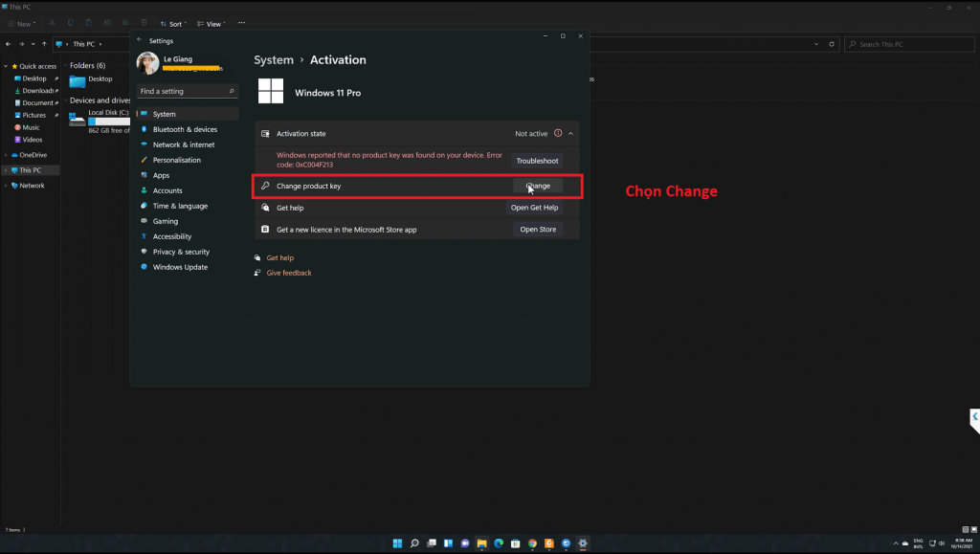This screenshot has height=554, width=980.
Task: Click the back arrow in Settings
Action: [140, 40]
